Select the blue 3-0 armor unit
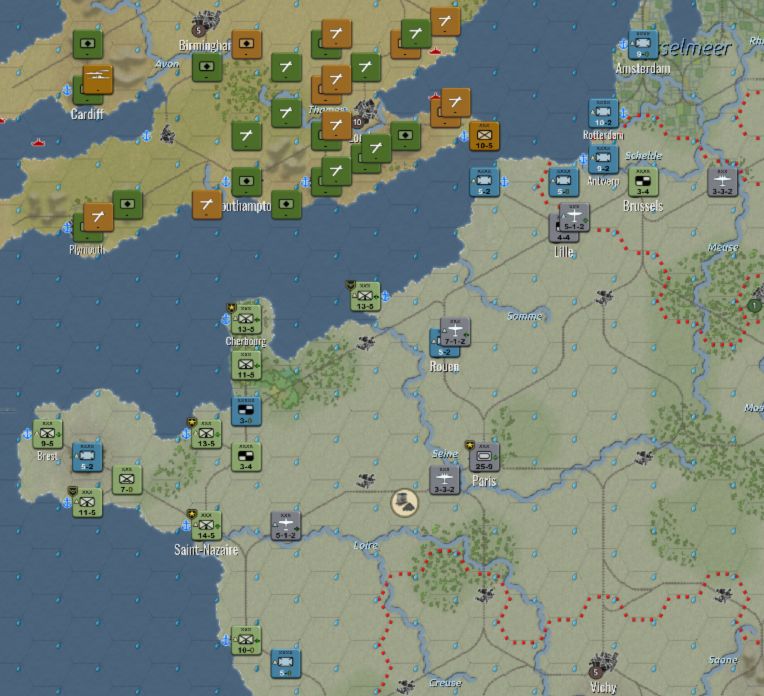The image size is (764, 696). pos(246,411)
